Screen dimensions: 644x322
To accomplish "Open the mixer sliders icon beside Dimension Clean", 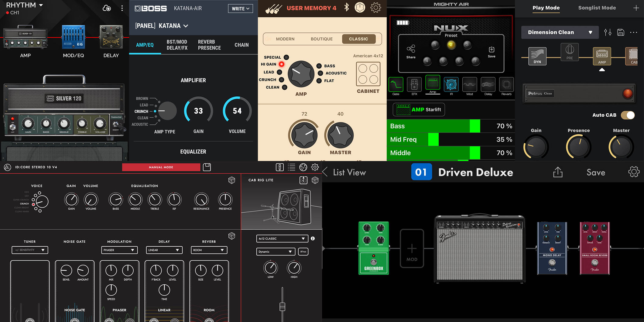I will (x=608, y=32).
